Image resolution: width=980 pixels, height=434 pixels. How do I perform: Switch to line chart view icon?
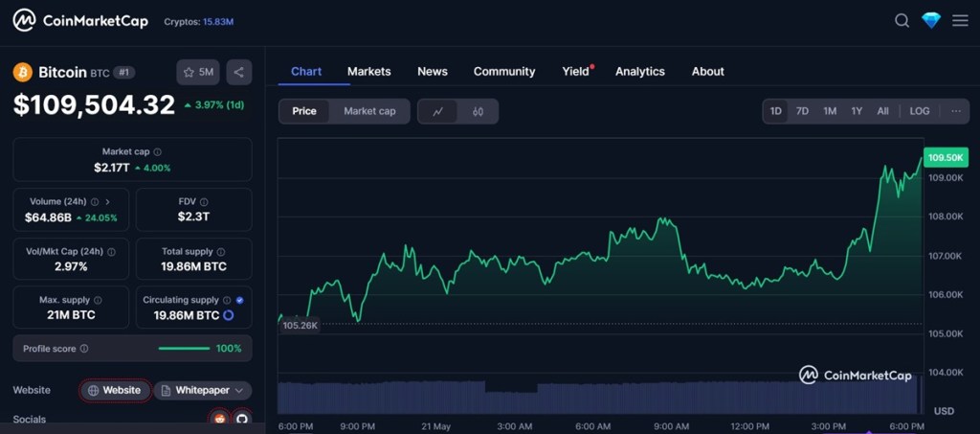(x=438, y=111)
